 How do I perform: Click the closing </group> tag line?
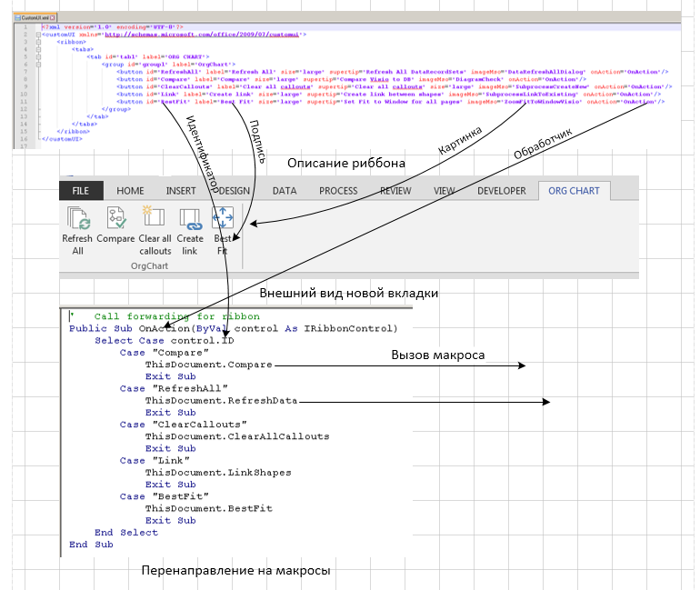(x=116, y=109)
